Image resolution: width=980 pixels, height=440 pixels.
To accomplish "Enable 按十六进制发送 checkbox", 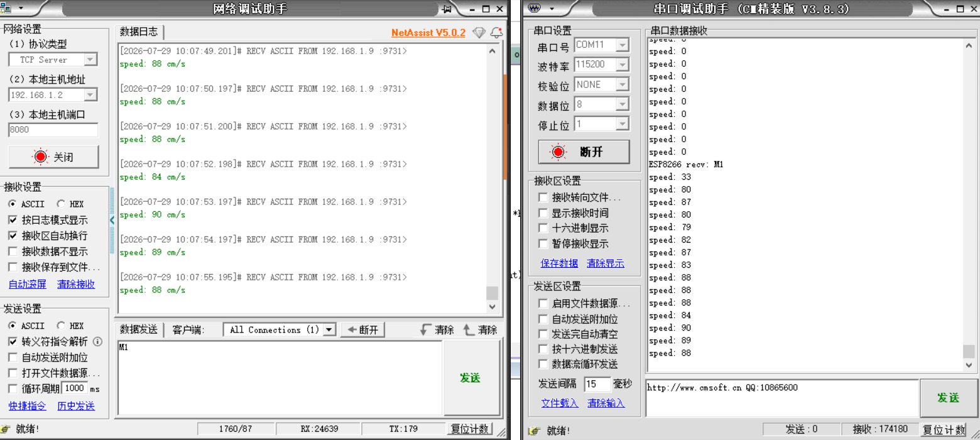I will point(543,349).
